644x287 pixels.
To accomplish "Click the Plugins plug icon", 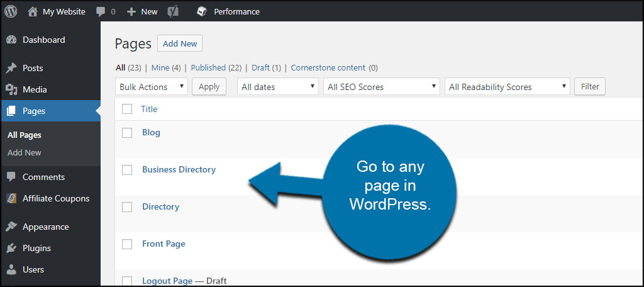I will click(11, 249).
